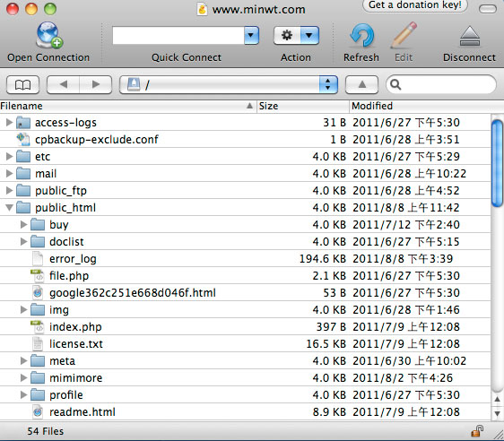
Task: Collapse the public_html folder
Action: 9,208
